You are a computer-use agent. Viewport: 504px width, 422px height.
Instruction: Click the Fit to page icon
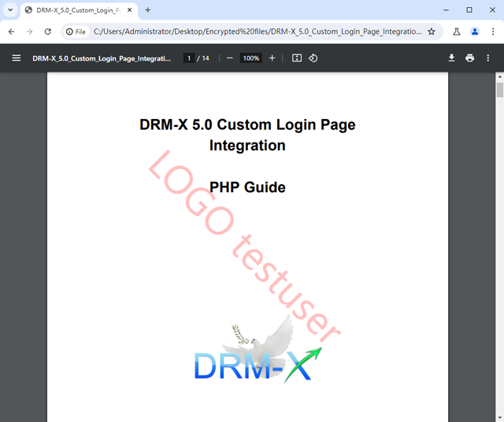(297, 58)
